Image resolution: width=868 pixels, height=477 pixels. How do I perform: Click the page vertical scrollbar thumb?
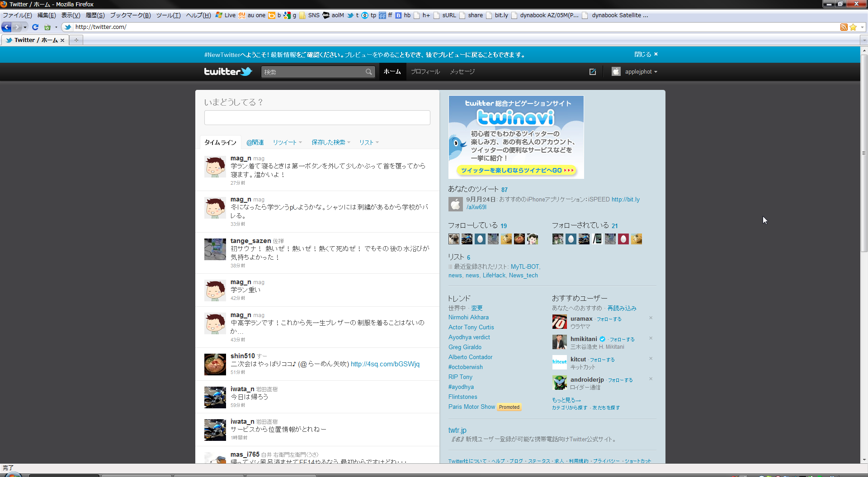[864, 154]
